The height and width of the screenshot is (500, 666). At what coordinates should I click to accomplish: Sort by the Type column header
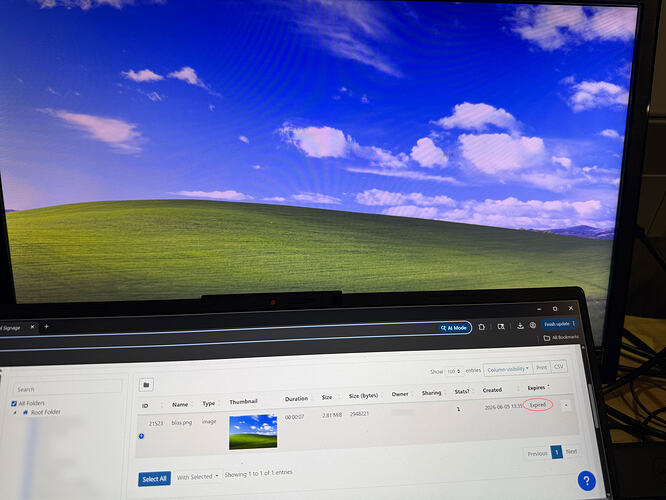[209, 403]
